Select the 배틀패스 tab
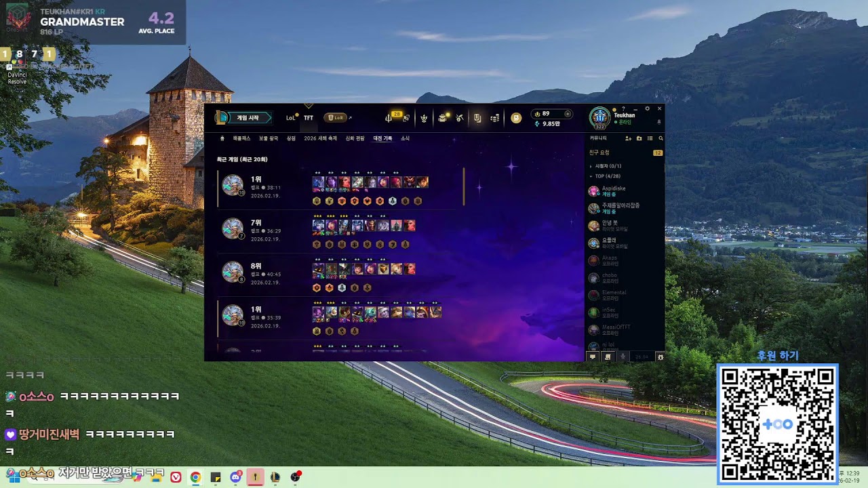 coord(242,138)
